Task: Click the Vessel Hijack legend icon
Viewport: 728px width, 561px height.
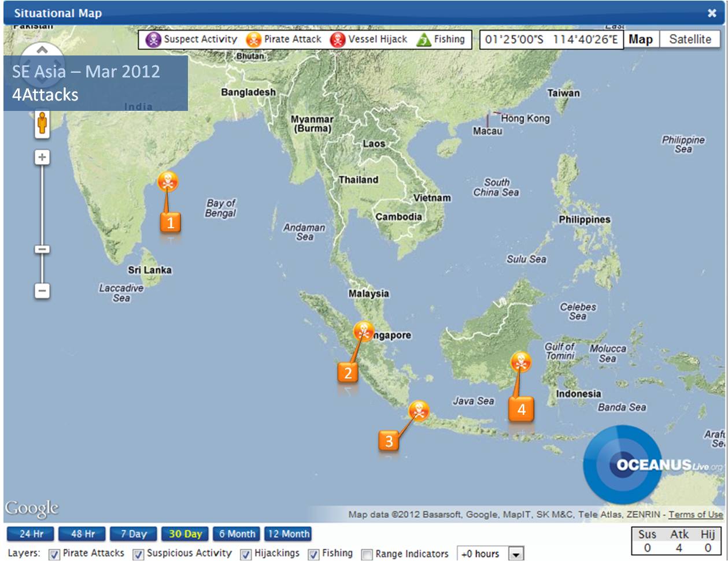Action: point(337,39)
